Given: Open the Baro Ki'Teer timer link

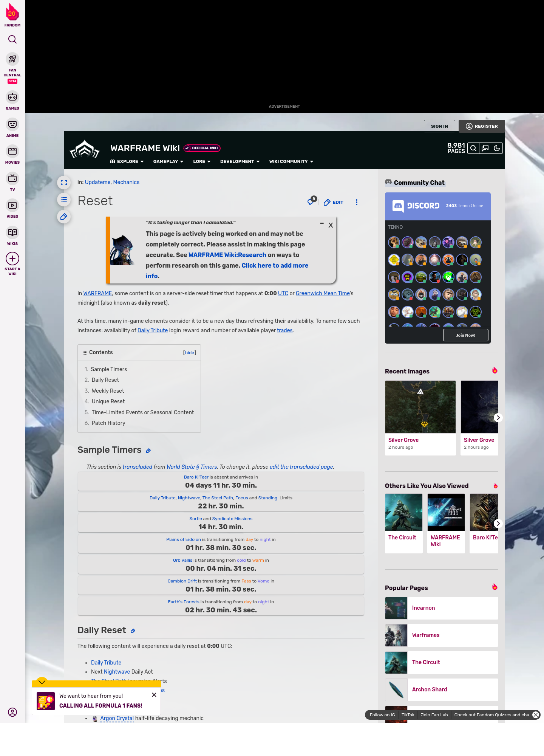Looking at the screenshot, I should pos(196,477).
